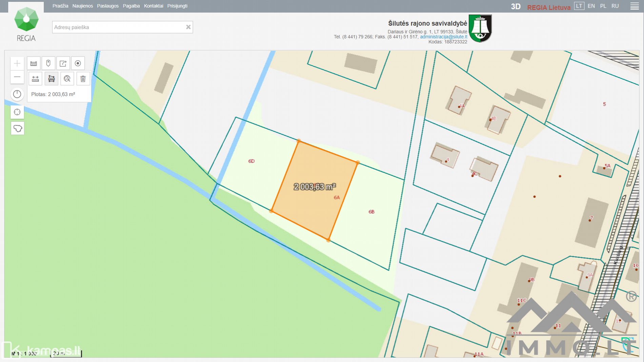This screenshot has height=362, width=644.
Task: Click the administracija@silute.lt email link
Action: (443, 37)
